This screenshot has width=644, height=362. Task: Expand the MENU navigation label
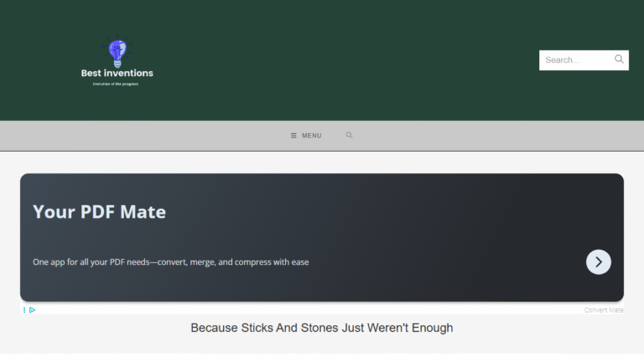pyautogui.click(x=311, y=136)
